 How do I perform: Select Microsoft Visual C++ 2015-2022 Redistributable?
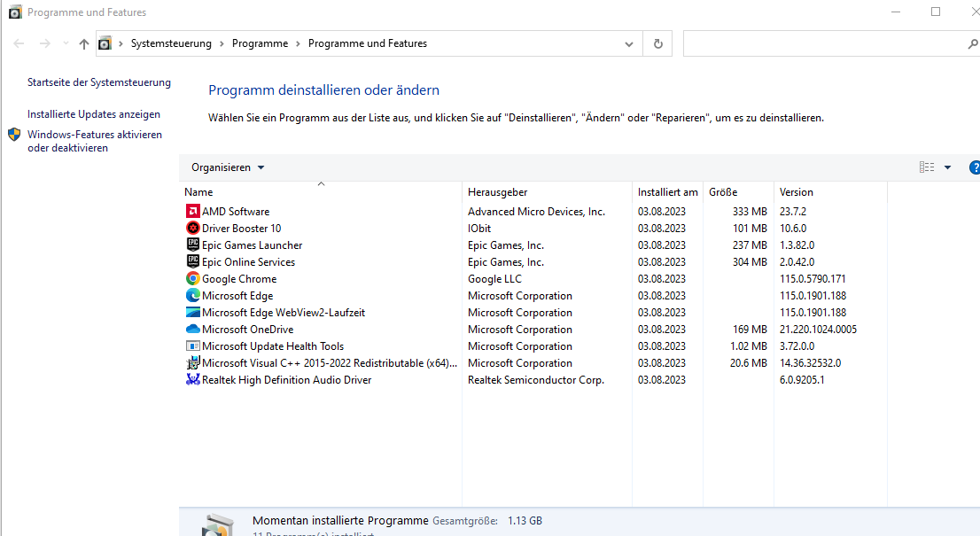[x=330, y=363]
